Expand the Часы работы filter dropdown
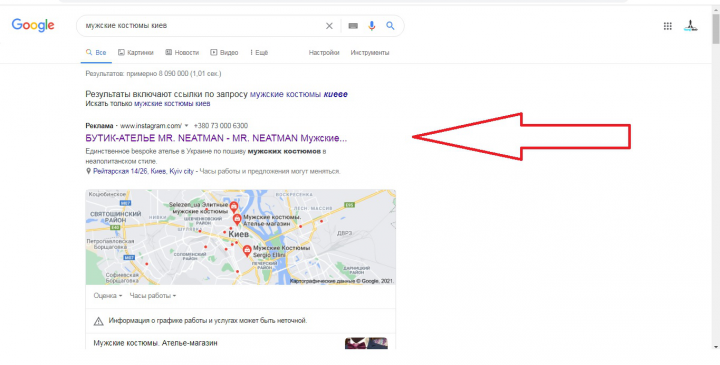 click(x=153, y=296)
